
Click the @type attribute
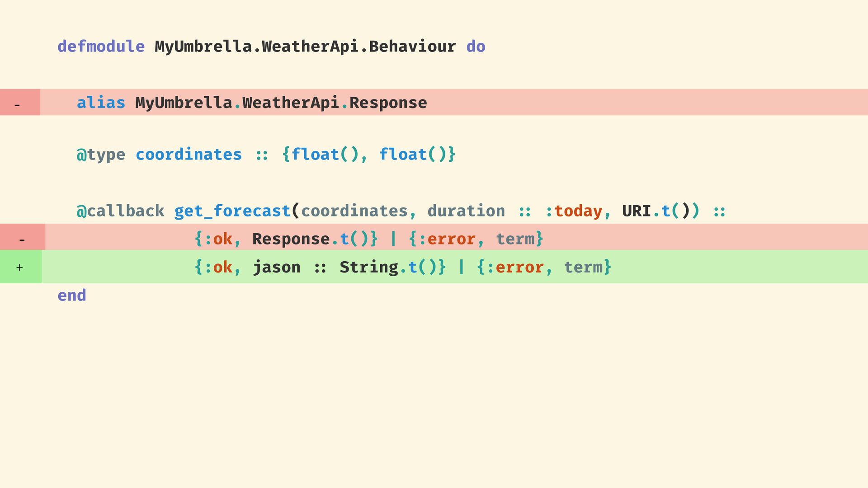101,155
